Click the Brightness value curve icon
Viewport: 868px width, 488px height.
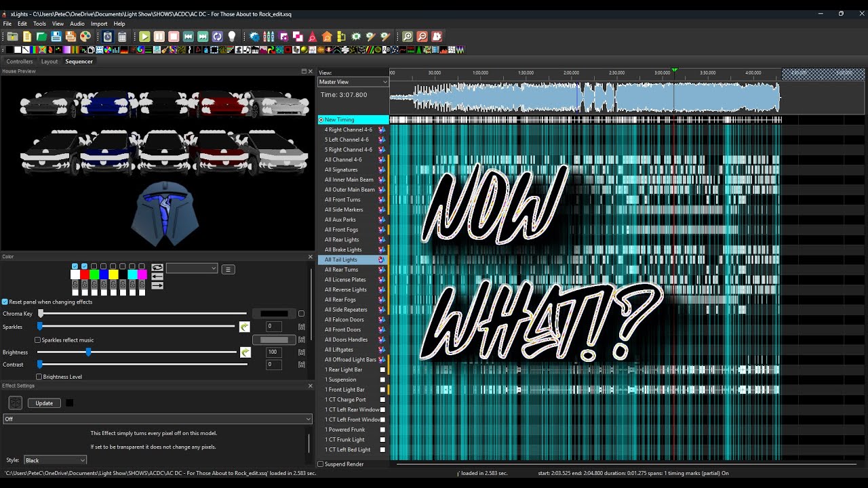point(245,352)
